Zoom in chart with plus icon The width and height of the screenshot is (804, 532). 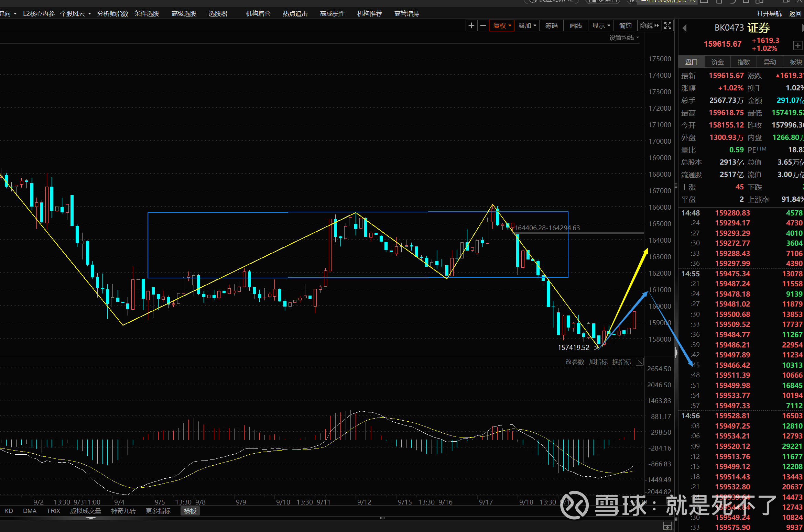pos(471,26)
